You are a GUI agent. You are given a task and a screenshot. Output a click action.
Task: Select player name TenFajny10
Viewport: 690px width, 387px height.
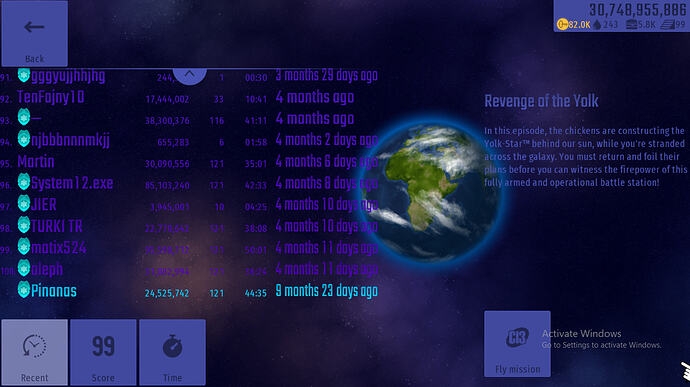click(x=51, y=97)
